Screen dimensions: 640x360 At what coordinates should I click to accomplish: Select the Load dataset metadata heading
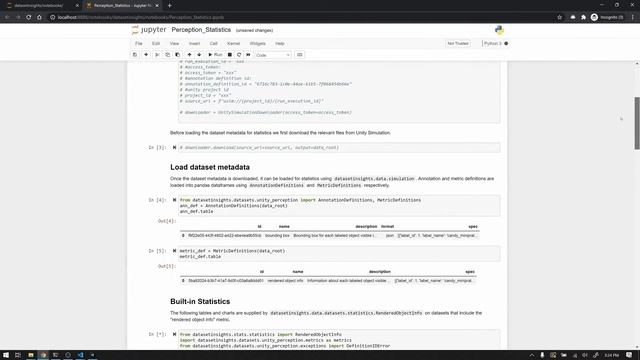pyautogui.click(x=210, y=167)
